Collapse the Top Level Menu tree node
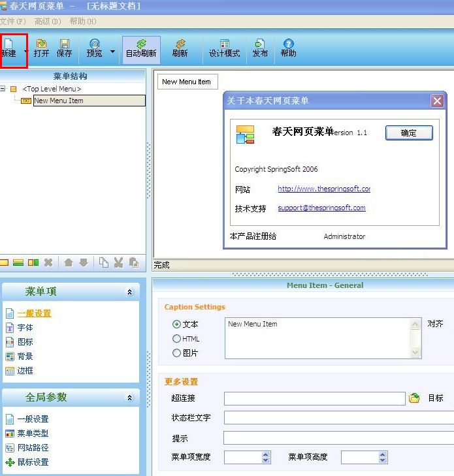This screenshot has width=454, height=476. [3, 89]
